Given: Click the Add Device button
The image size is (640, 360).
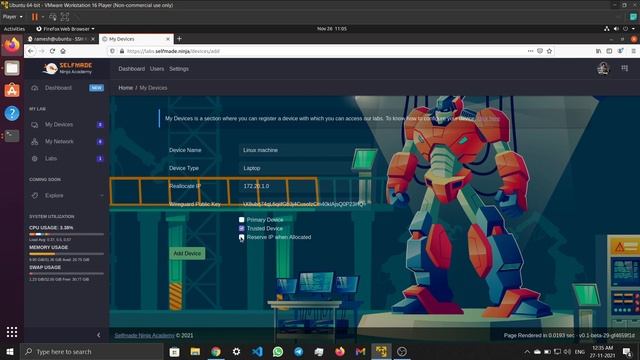Looking at the screenshot, I should [x=187, y=253].
